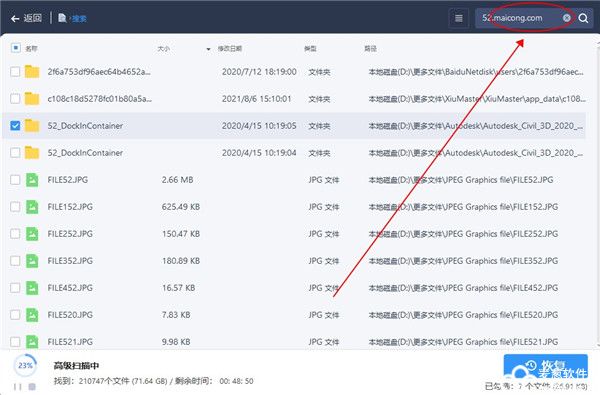The image size is (600, 395).
Task: Sort by the 名称 column
Action: (x=31, y=49)
